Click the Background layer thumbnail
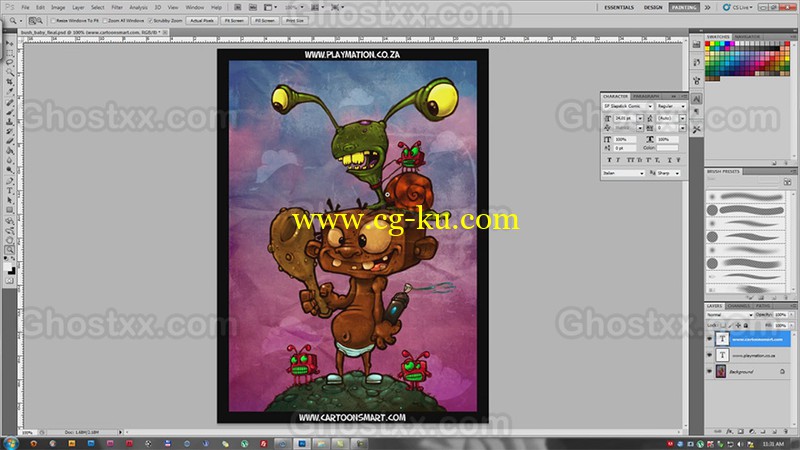This screenshot has height=450, width=800. click(x=721, y=371)
